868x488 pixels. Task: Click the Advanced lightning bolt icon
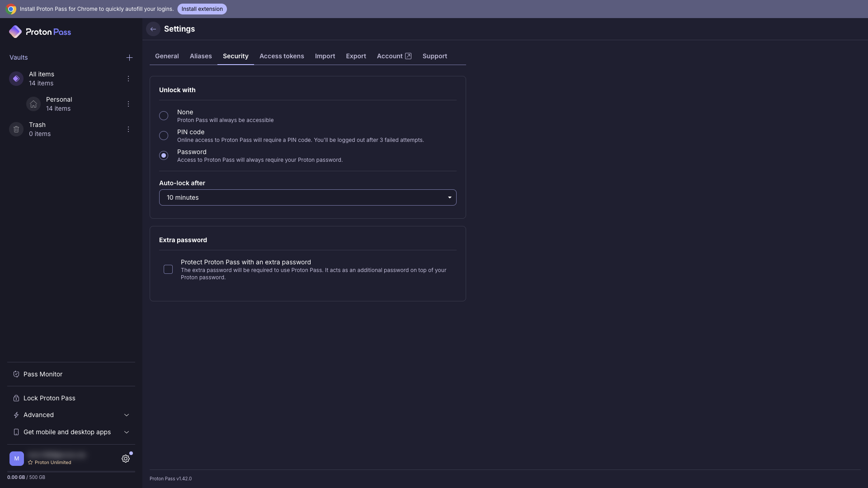pos(16,415)
